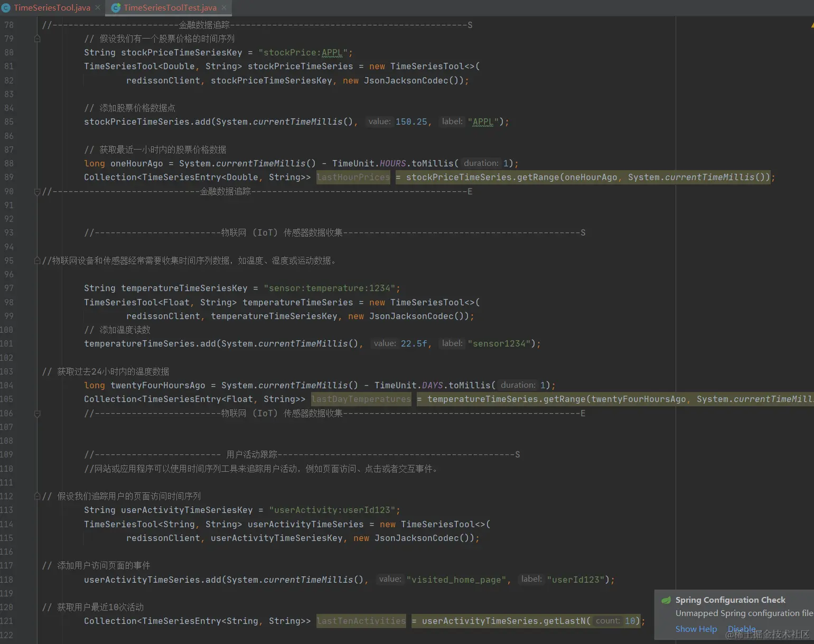Viewport: 814px width, 644px height.
Task: Click DAYS constant on line 104
Action: (433, 385)
